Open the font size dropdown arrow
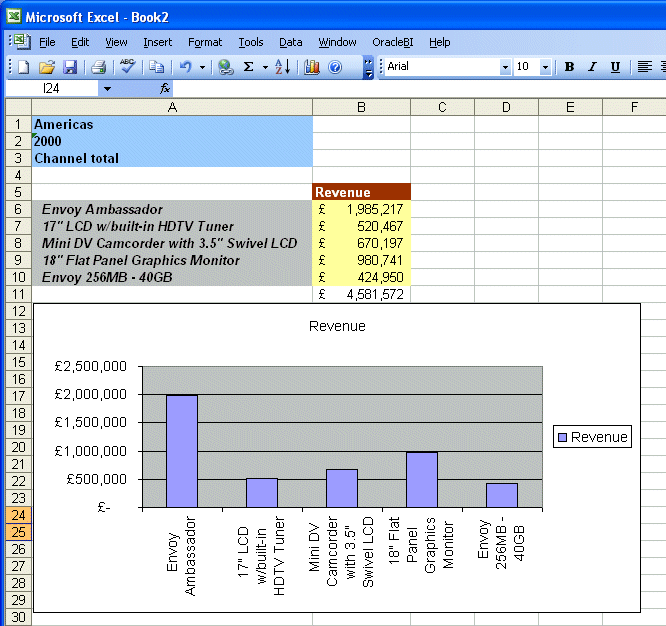The image size is (666, 626). [545, 67]
